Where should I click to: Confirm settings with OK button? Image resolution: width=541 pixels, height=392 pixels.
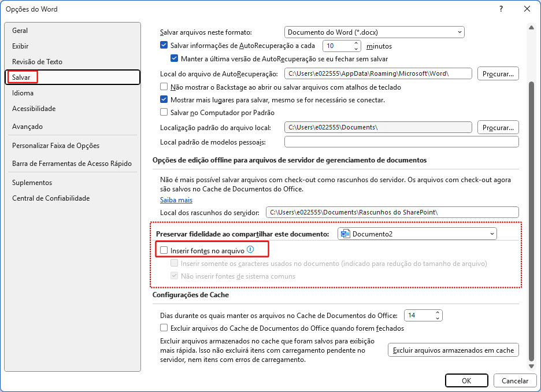pyautogui.click(x=466, y=380)
